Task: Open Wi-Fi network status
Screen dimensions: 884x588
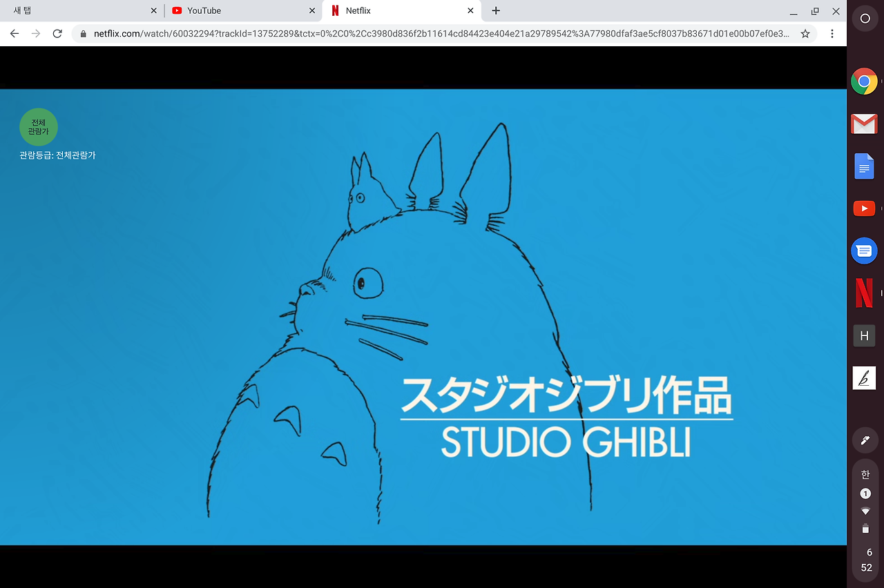Action: 865,511
